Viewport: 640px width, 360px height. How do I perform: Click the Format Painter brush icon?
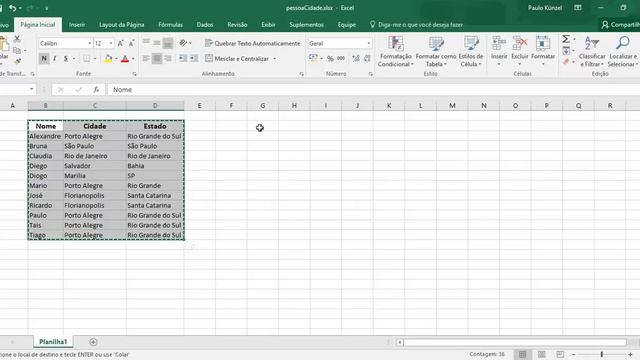[17, 62]
